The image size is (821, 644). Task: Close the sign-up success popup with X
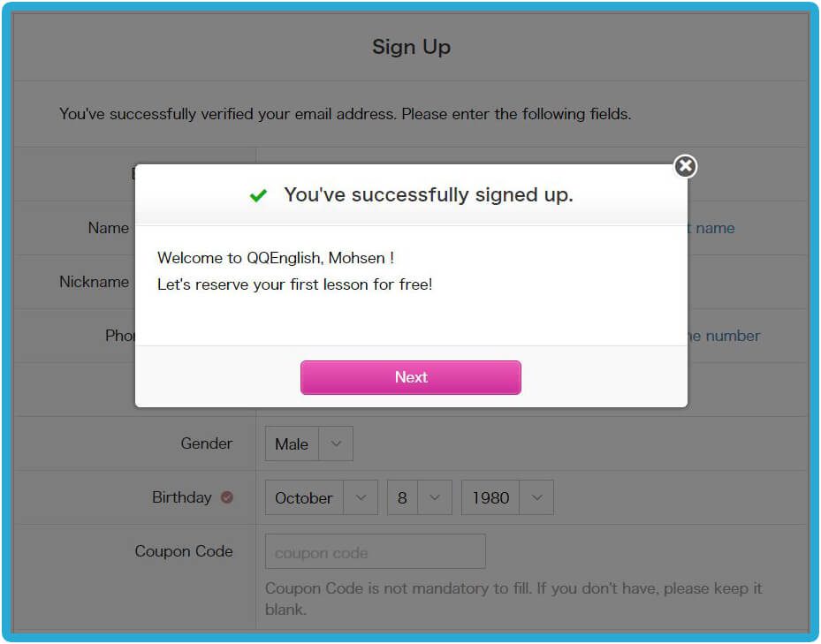click(x=685, y=166)
